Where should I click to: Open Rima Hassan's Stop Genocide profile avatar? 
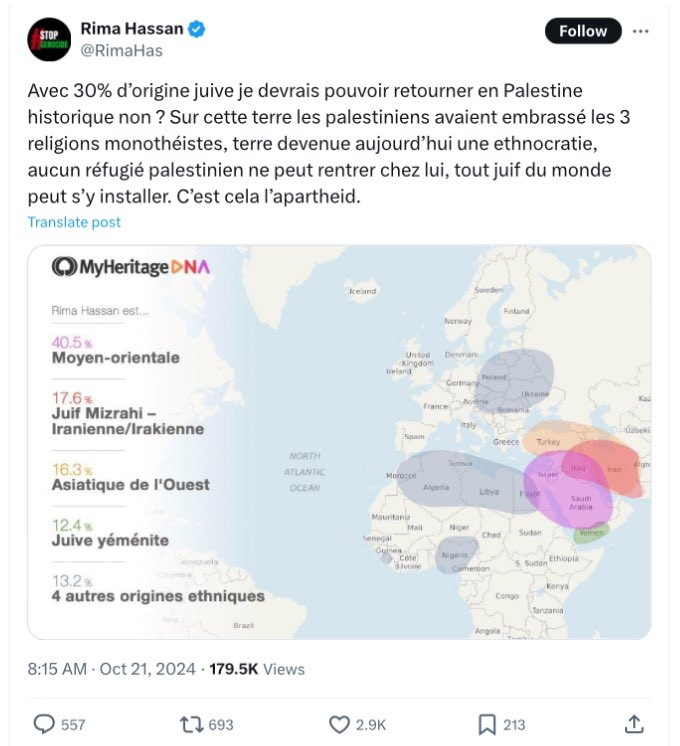49,40
